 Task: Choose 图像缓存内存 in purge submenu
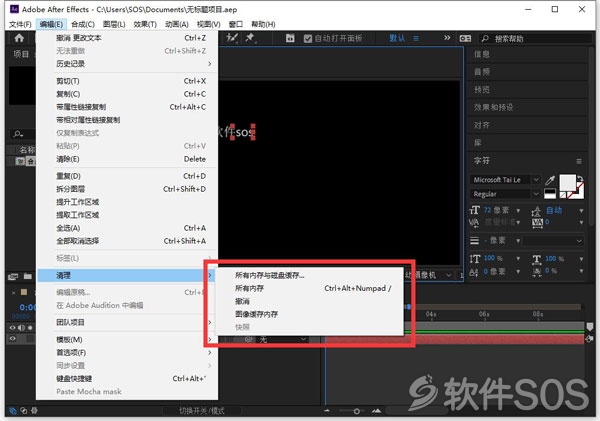[x=310, y=314]
